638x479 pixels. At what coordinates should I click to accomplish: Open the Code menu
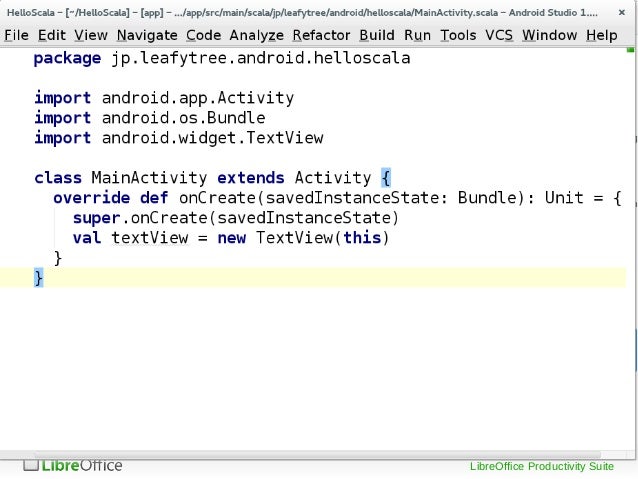click(203, 35)
